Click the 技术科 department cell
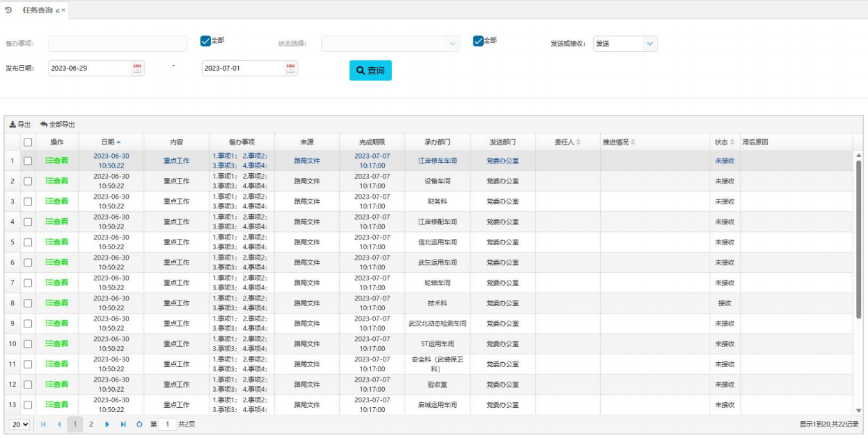868x439 pixels. [x=437, y=303]
